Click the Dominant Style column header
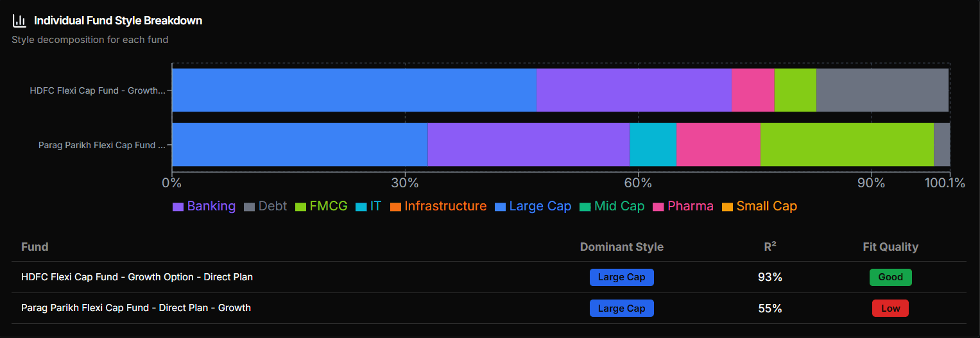980x338 pixels. click(621, 247)
